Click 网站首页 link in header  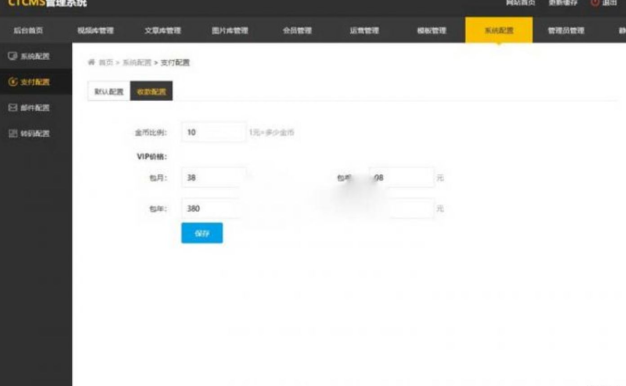[x=521, y=3]
